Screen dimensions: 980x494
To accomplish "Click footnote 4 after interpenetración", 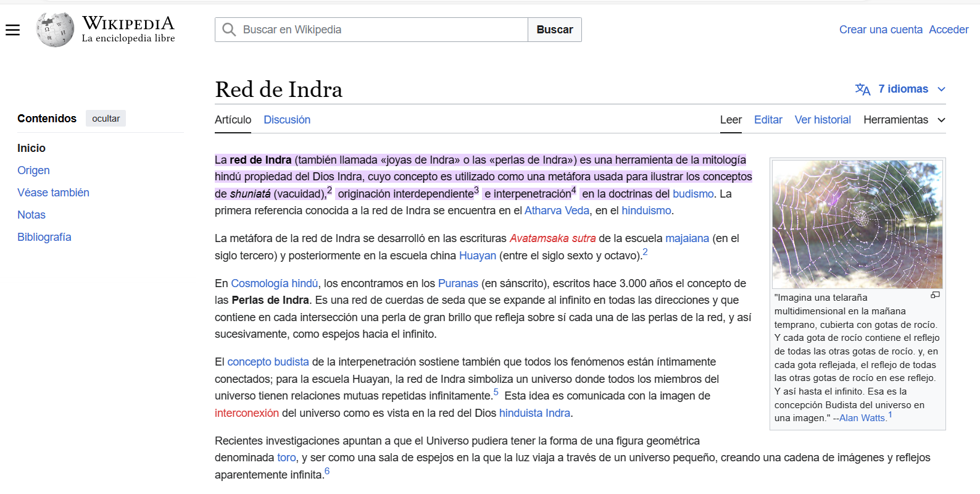I will (x=574, y=190).
